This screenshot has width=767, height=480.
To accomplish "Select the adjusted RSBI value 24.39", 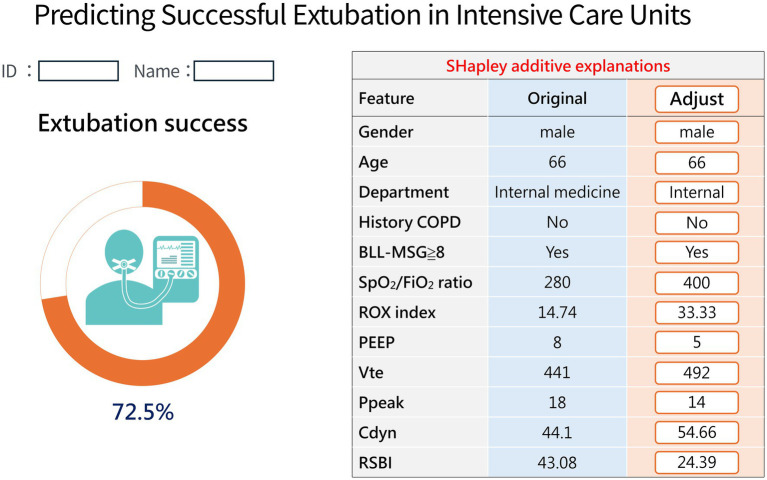I will coord(697,462).
